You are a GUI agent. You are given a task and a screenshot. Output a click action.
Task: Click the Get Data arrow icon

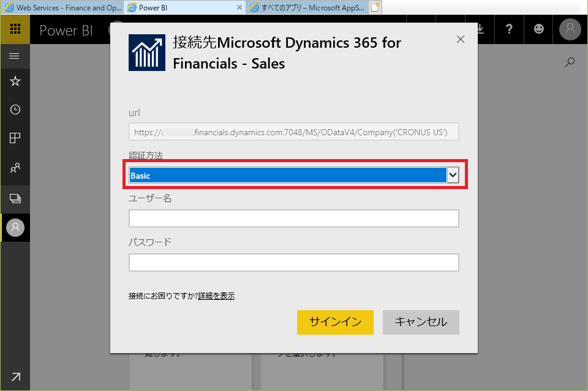pos(16,377)
